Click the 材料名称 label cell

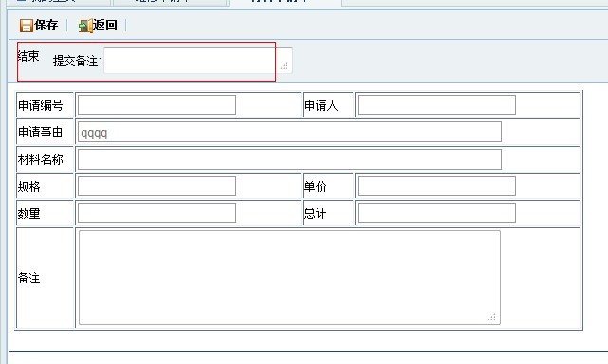tap(45, 159)
